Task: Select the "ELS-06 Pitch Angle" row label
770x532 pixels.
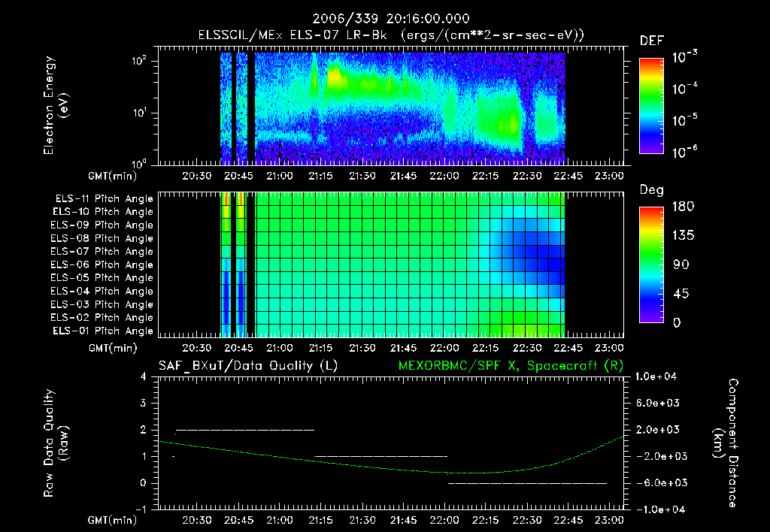Action: click(x=102, y=264)
